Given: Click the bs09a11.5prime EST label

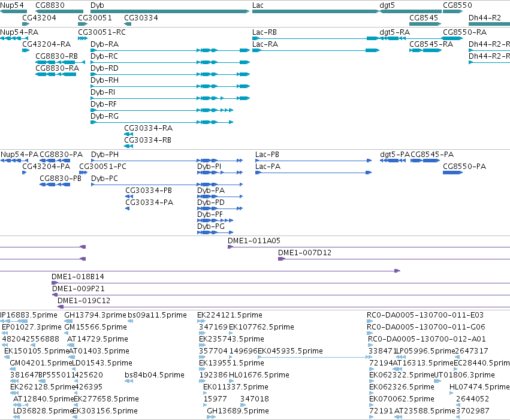Looking at the screenshot, I should click(157, 315).
